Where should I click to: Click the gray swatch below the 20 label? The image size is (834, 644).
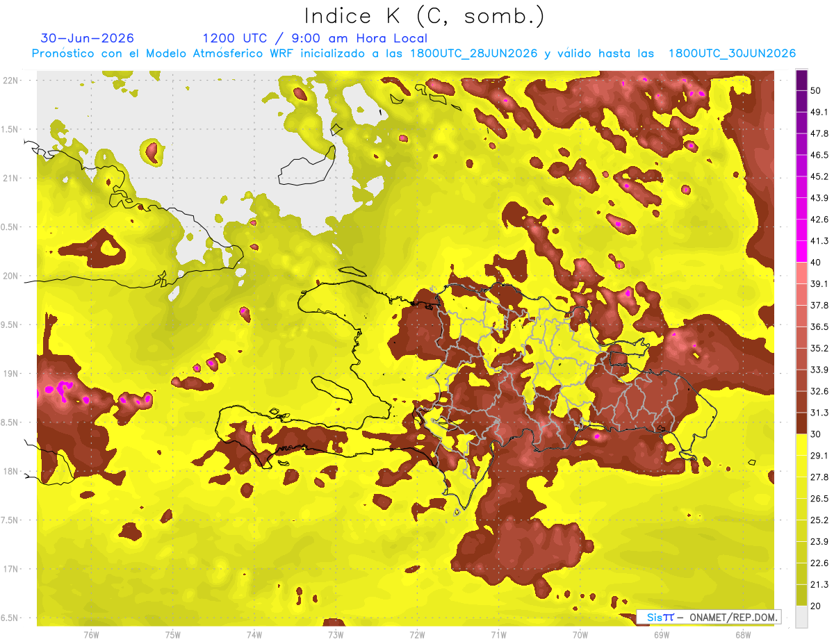coord(801,617)
